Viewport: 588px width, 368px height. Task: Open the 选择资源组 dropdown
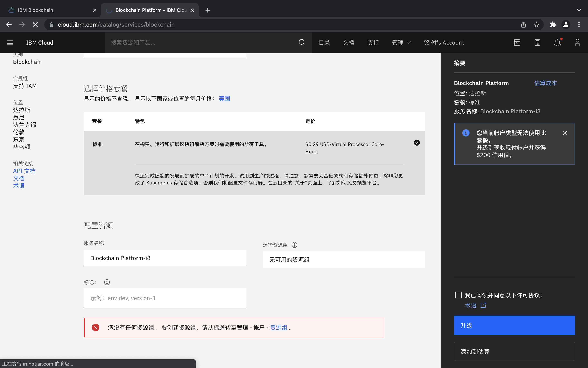tap(344, 260)
